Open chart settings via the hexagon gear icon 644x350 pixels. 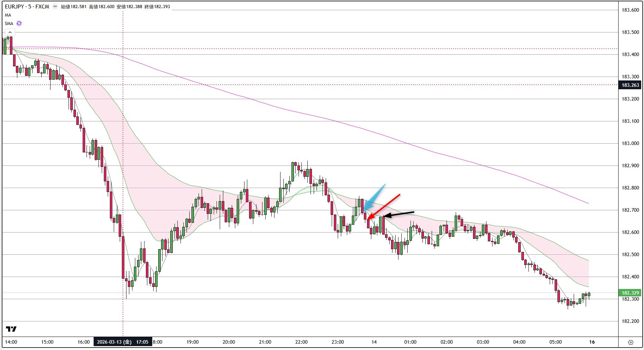tap(631, 342)
